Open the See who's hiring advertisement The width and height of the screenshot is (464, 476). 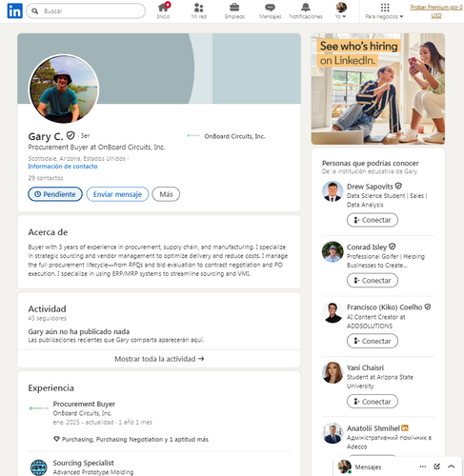coord(378,89)
